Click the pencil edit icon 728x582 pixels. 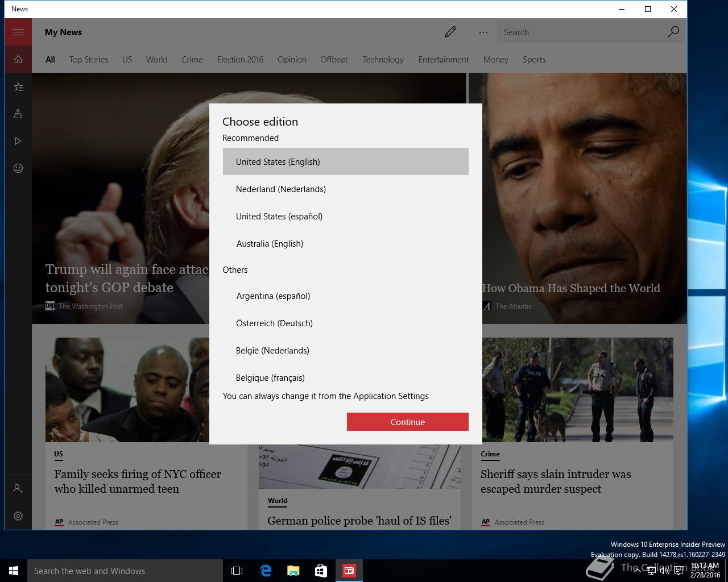[450, 32]
